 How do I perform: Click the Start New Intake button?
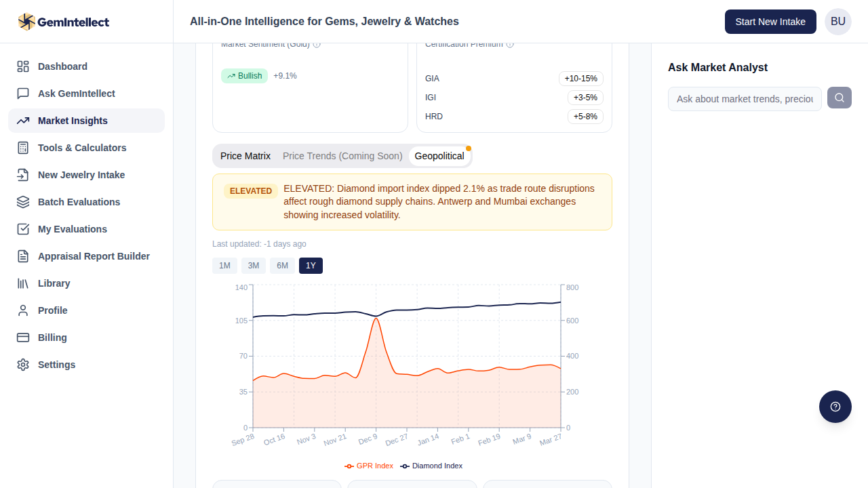click(x=770, y=22)
